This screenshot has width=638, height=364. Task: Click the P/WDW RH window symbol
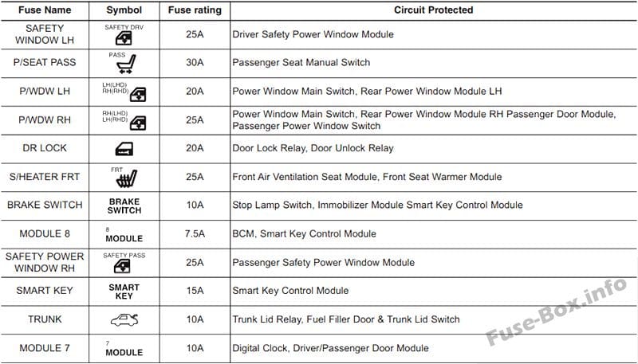[x=124, y=120]
